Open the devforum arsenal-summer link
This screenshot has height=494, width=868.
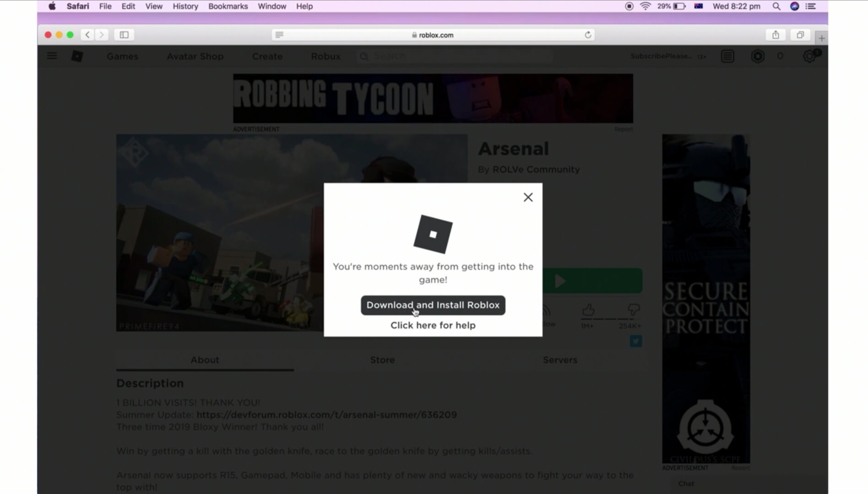click(326, 415)
